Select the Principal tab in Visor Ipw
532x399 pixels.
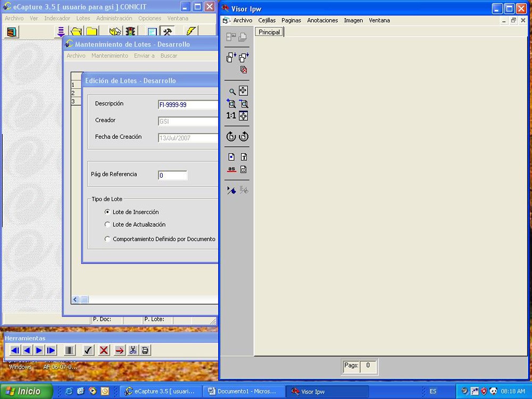pyautogui.click(x=269, y=32)
